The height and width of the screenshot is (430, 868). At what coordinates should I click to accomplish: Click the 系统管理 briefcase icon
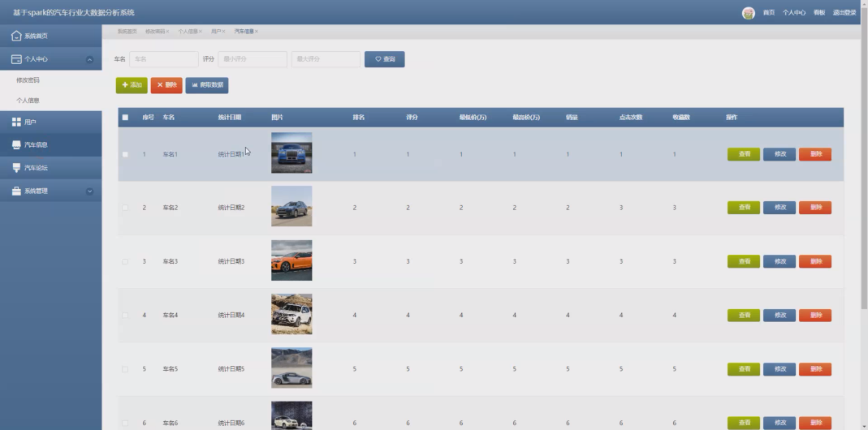pos(16,191)
